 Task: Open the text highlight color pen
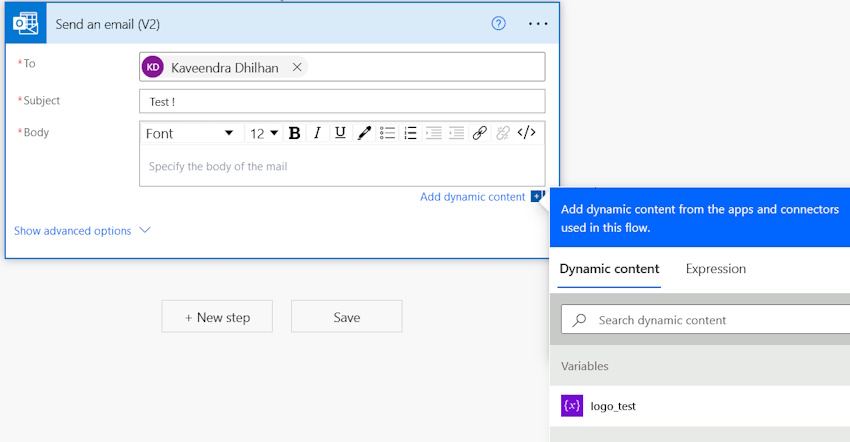(364, 133)
